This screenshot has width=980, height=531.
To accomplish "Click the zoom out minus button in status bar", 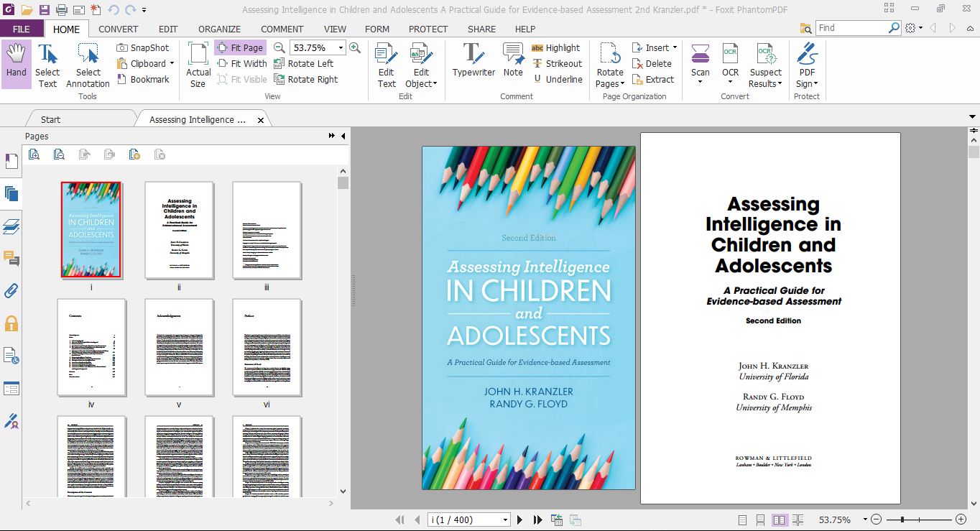I will tap(877, 520).
